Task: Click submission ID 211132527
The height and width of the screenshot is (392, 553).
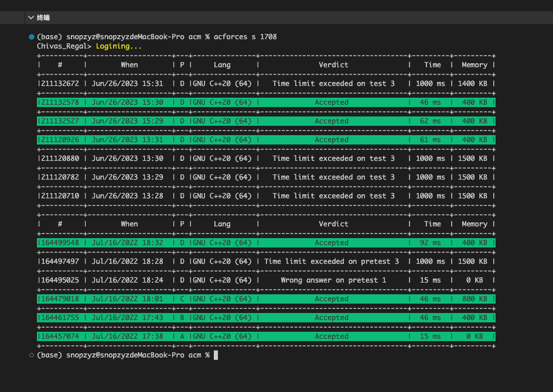Action: coord(60,121)
